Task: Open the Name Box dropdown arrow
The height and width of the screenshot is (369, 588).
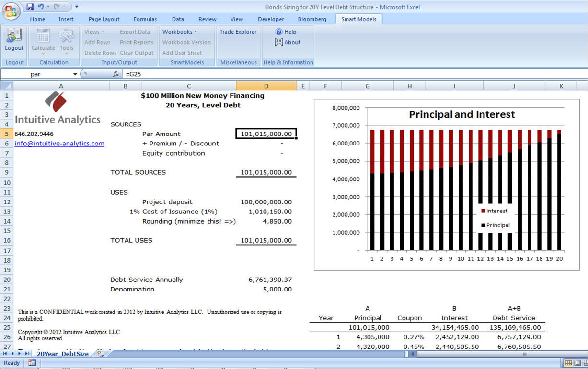Action: point(75,73)
